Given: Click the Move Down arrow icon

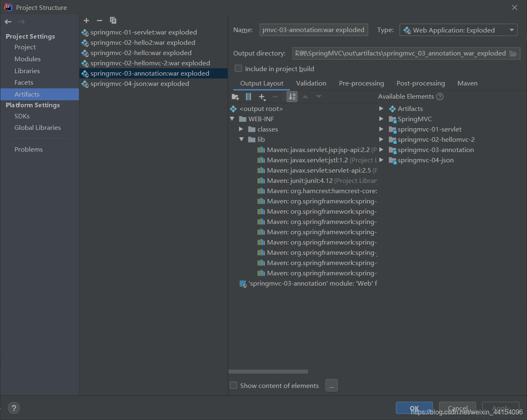Looking at the screenshot, I should (x=319, y=97).
